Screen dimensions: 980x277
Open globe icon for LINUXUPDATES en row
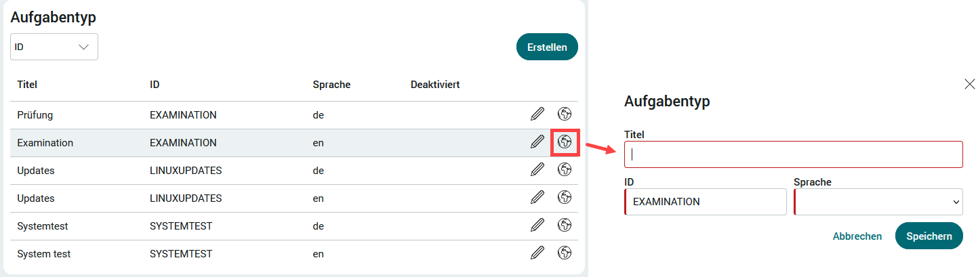tap(565, 198)
